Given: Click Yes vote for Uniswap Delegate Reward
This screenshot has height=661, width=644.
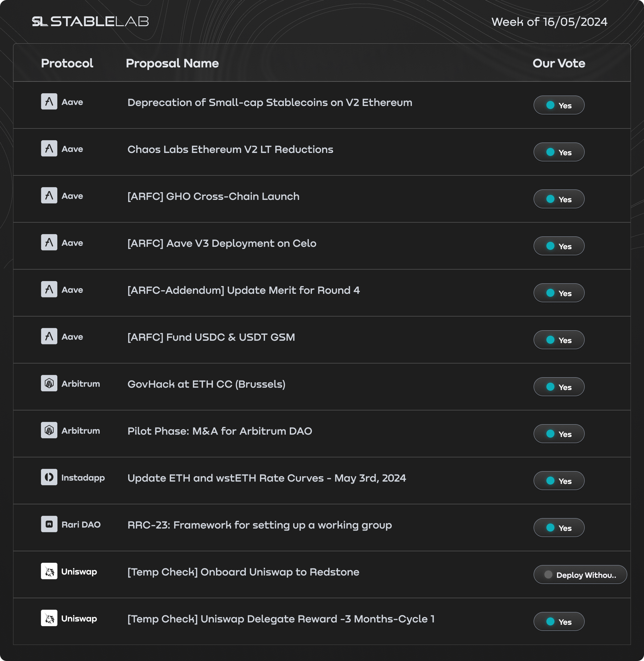Looking at the screenshot, I should [559, 621].
